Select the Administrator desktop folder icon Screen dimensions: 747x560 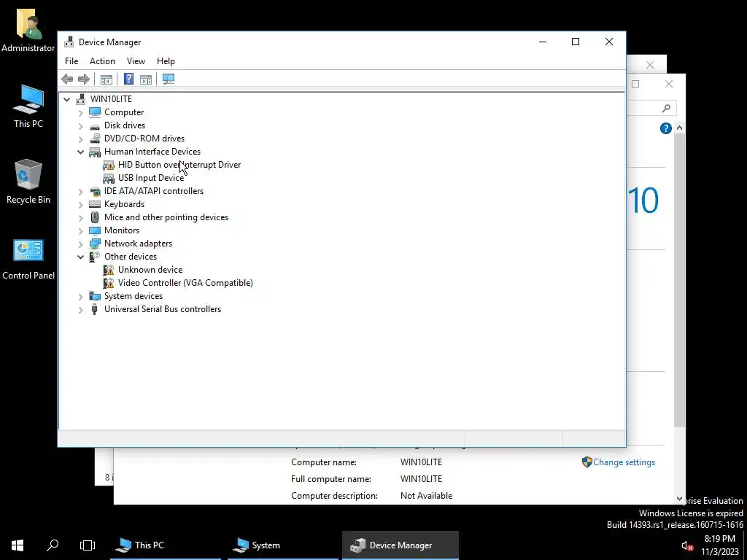(x=28, y=29)
